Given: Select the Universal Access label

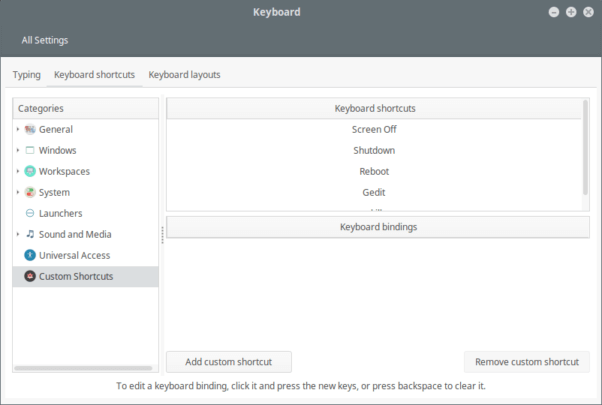Looking at the screenshot, I should click(74, 255).
